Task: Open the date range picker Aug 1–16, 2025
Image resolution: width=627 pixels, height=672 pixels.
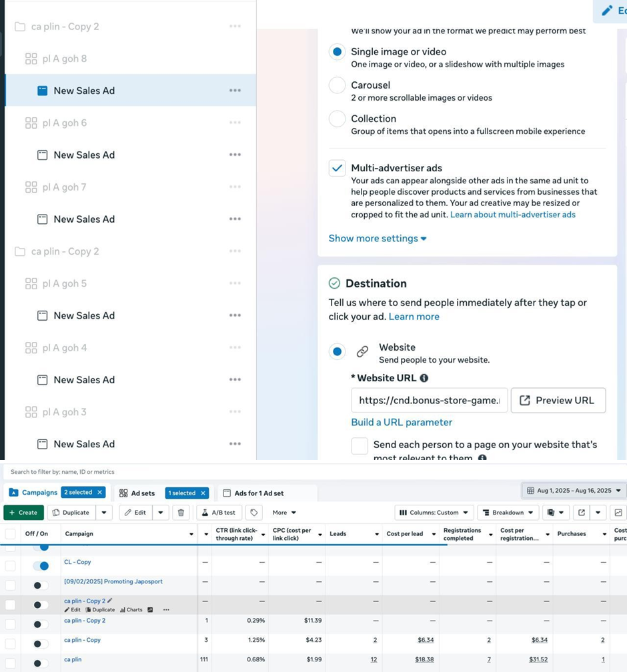Action: point(573,491)
